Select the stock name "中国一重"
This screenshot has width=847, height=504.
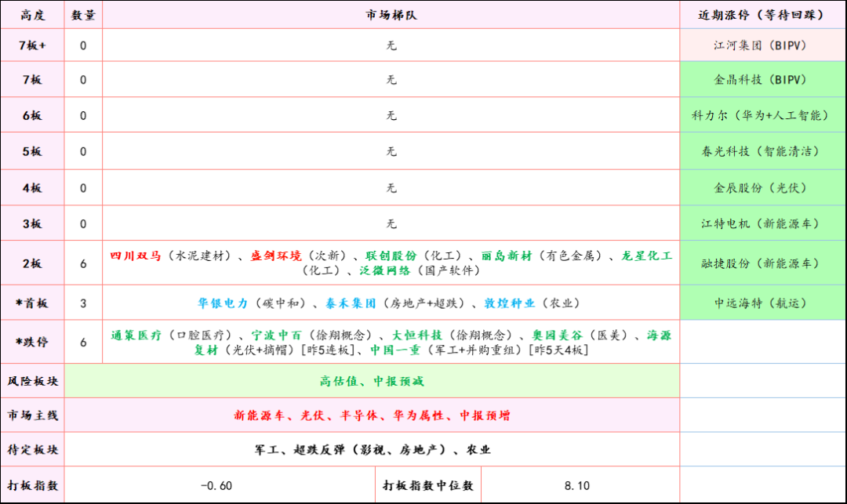pos(394,350)
